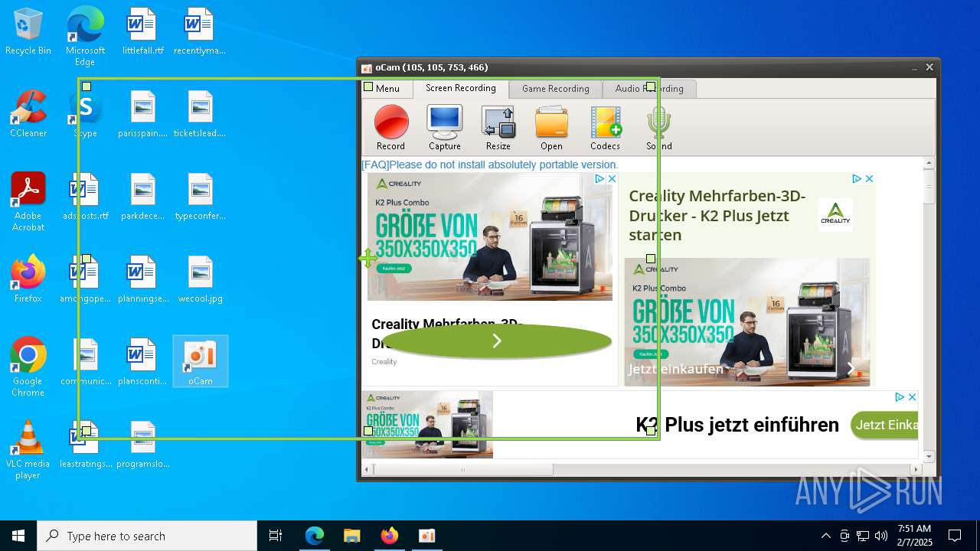
Task: Click the down arrow of oCam vertical scrollbar
Action: coord(929,457)
